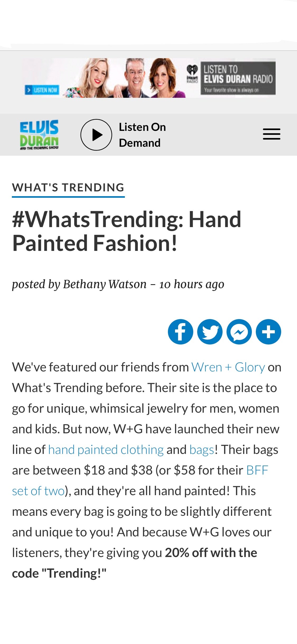Click the Elvis Duran show logo
Image resolution: width=297 pixels, height=644 pixels.
(x=39, y=135)
